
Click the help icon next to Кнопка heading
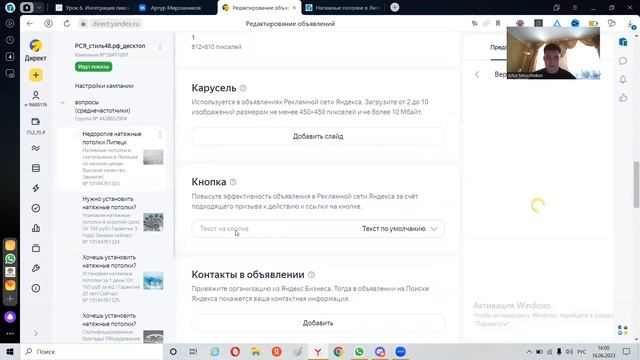click(233, 182)
